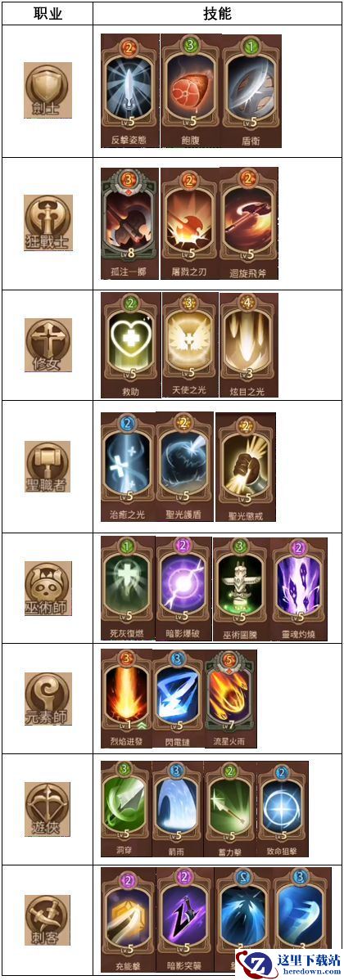The height and width of the screenshot is (980, 344).
Task: Open the heredown.com watermark logo
Action: tap(288, 964)
